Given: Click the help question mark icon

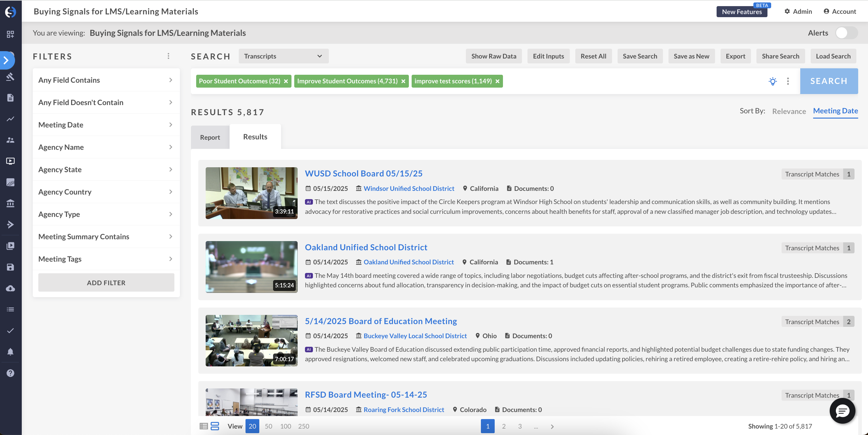Looking at the screenshot, I should (x=10, y=373).
